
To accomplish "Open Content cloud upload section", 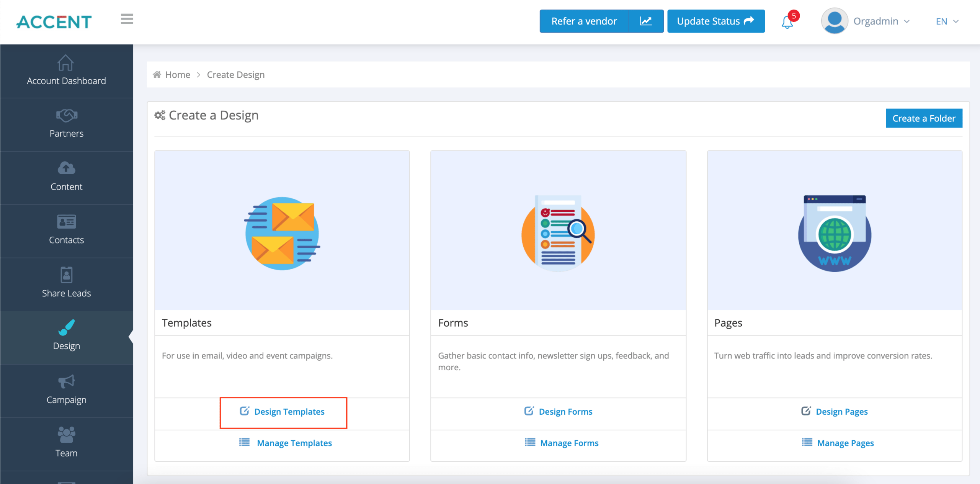I will (66, 177).
